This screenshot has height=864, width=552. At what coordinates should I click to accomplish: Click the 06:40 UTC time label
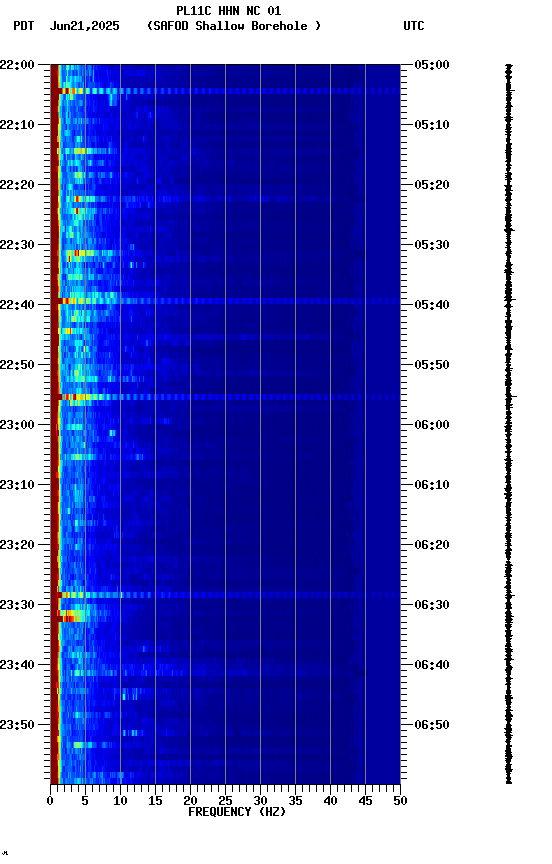[x=432, y=665]
